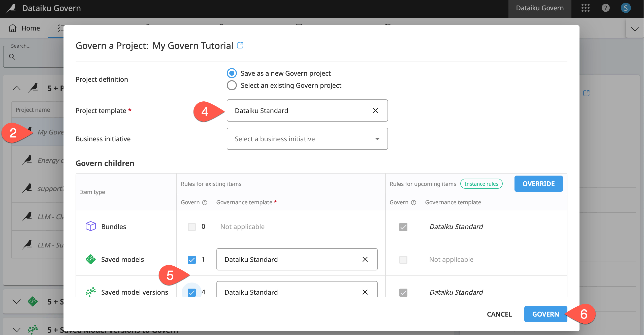Select the LLM - Su project row
Viewport: 644px width, 335px height.
pos(38,245)
